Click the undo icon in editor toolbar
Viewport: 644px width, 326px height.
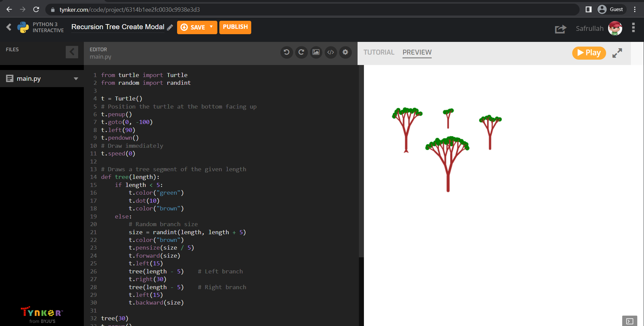click(286, 52)
